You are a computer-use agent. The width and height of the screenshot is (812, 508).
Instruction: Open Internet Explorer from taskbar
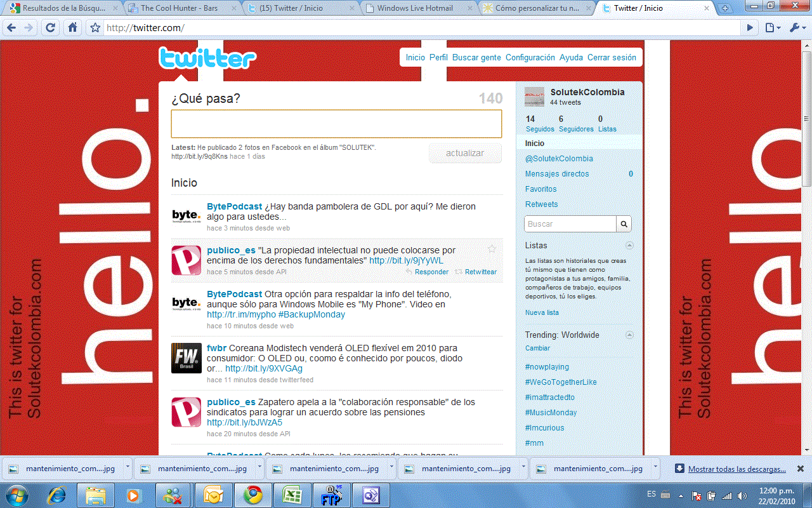click(x=58, y=495)
